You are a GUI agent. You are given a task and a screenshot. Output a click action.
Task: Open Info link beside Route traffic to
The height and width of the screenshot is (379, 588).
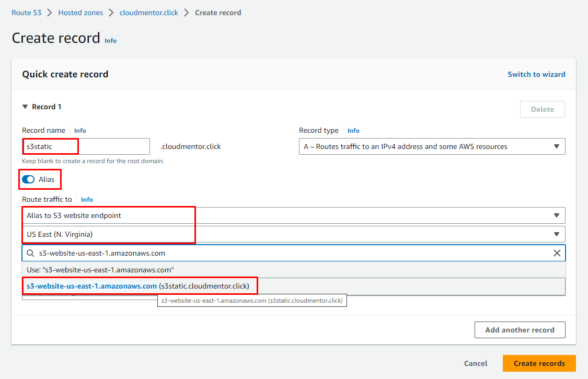click(x=87, y=200)
